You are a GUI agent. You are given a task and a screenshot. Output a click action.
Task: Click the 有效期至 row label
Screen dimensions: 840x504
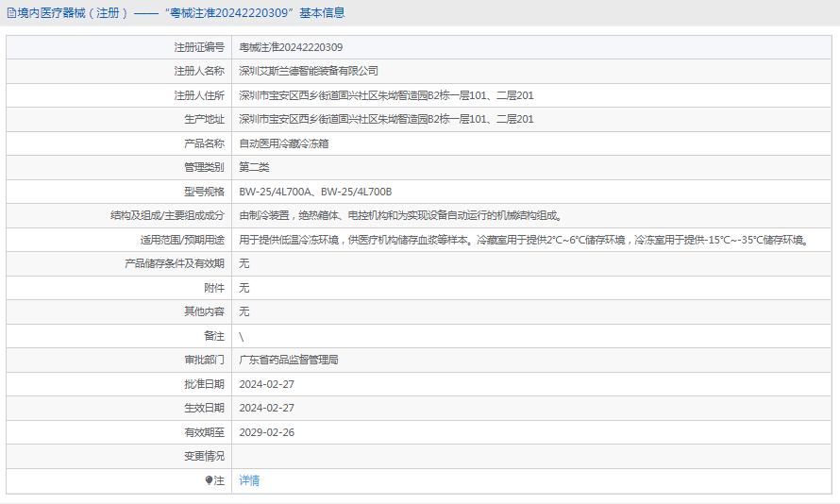(x=205, y=433)
